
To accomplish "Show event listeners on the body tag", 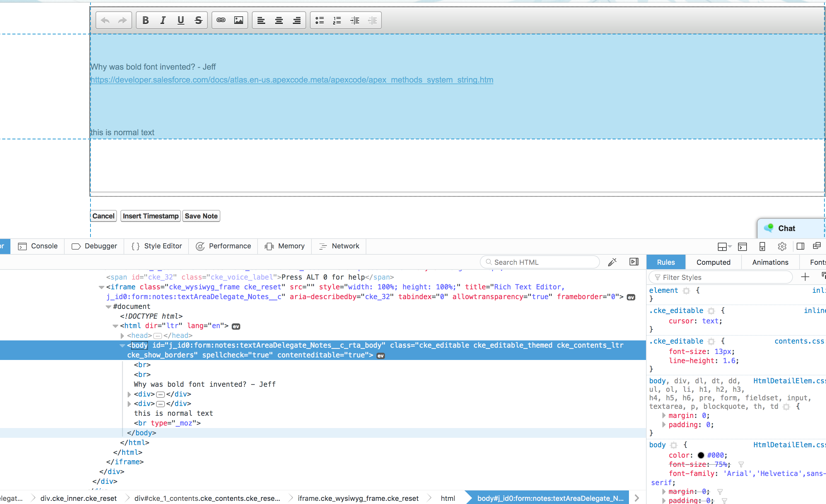I will [381, 356].
